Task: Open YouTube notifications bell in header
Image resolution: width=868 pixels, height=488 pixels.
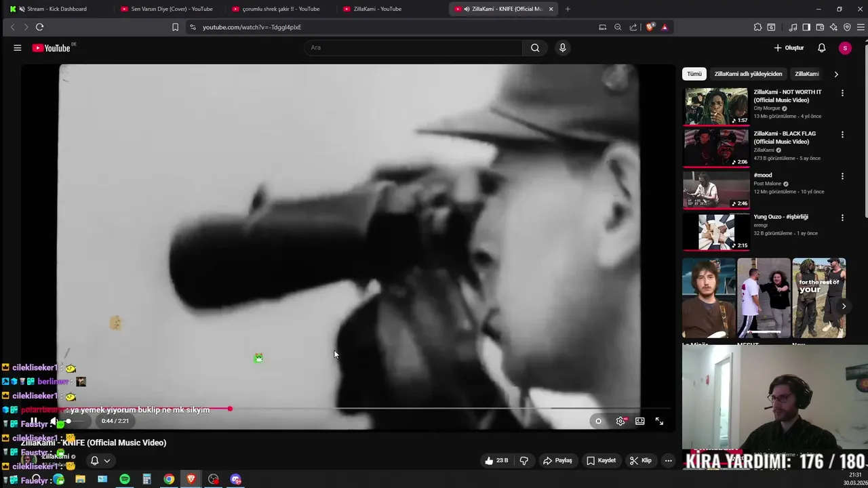Action: (821, 48)
